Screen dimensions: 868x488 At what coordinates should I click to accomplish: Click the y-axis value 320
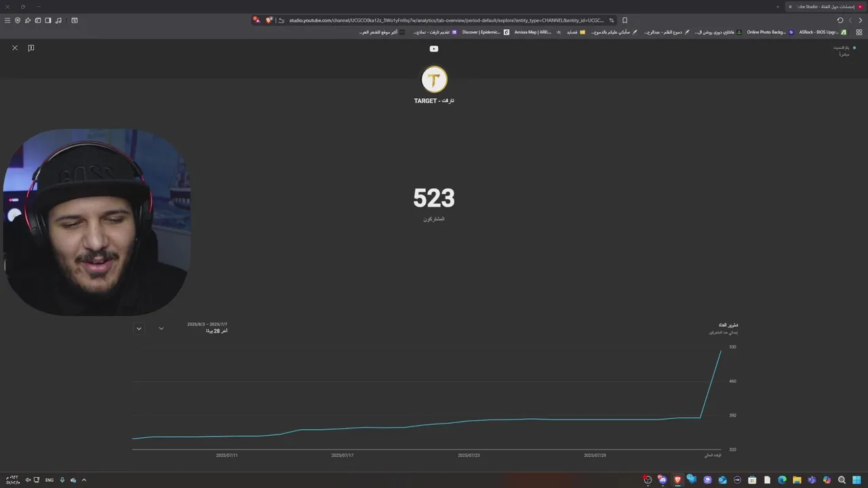point(732,449)
